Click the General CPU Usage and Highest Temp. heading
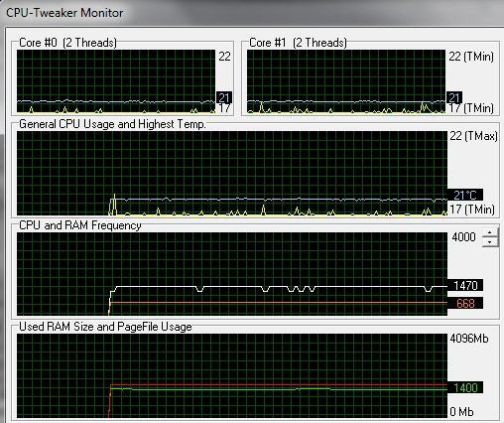This screenshot has height=423, width=504. (112, 124)
